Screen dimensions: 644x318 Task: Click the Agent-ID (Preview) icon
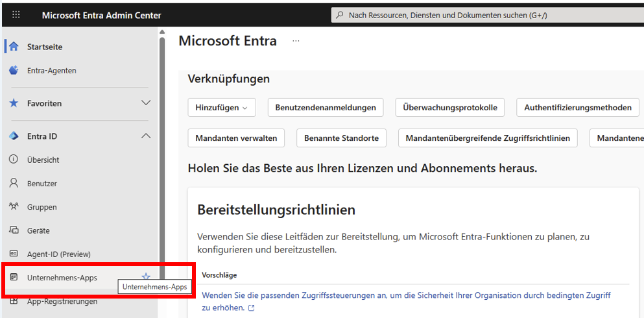[x=14, y=254]
